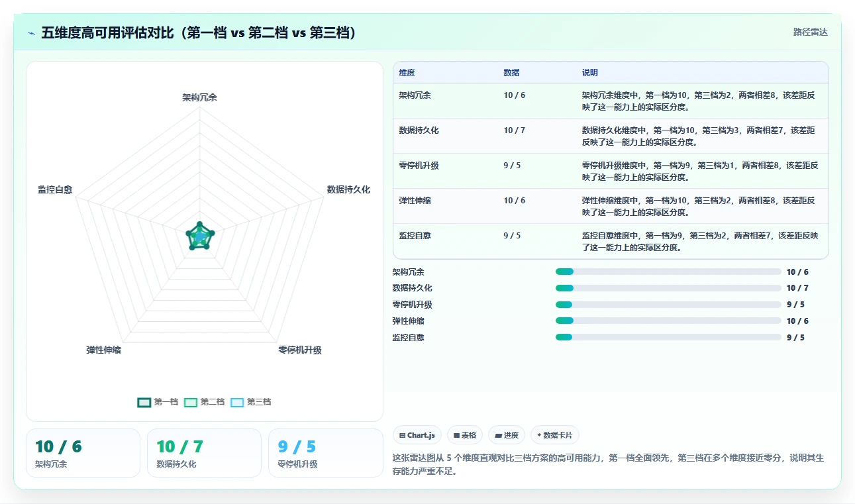Click the 9 / 5 value beside 零停机升级 progress bar
This screenshot has width=855, height=504.
click(x=795, y=305)
